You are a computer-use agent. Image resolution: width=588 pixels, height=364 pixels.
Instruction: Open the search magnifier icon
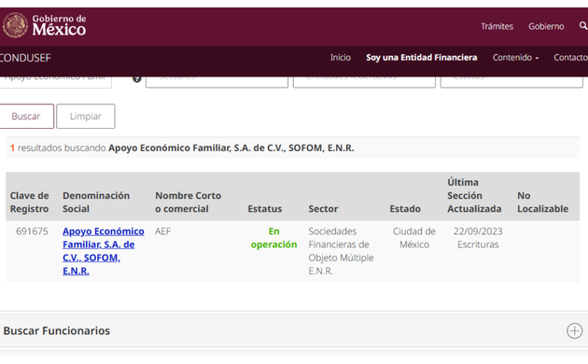click(x=583, y=26)
